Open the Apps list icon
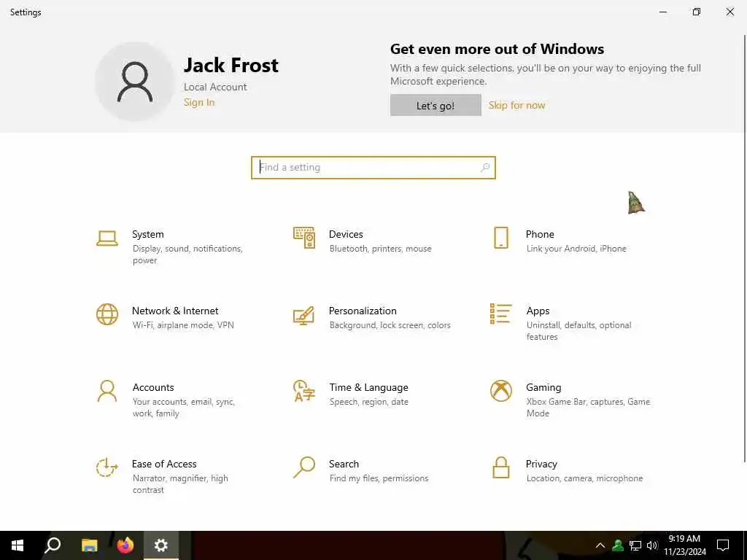 (500, 314)
